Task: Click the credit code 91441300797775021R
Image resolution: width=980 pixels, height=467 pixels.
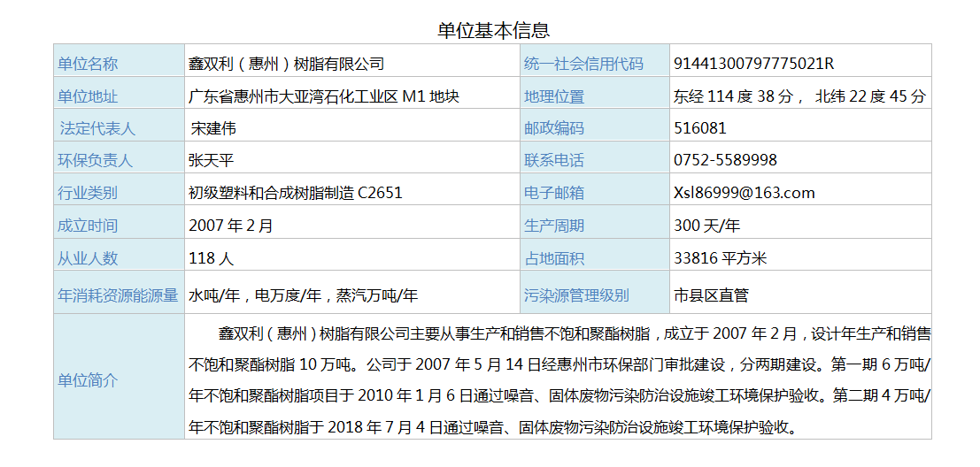Action: (753, 64)
